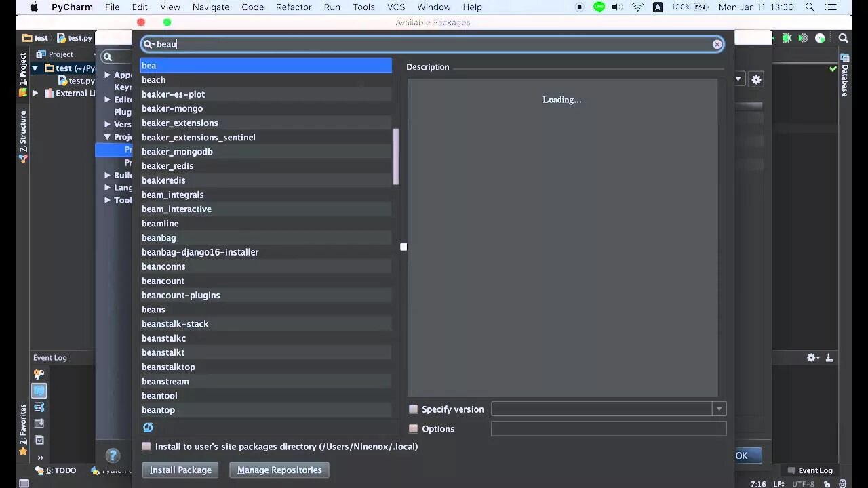
Task: Open the 1: Project side tab
Action: click(x=22, y=75)
